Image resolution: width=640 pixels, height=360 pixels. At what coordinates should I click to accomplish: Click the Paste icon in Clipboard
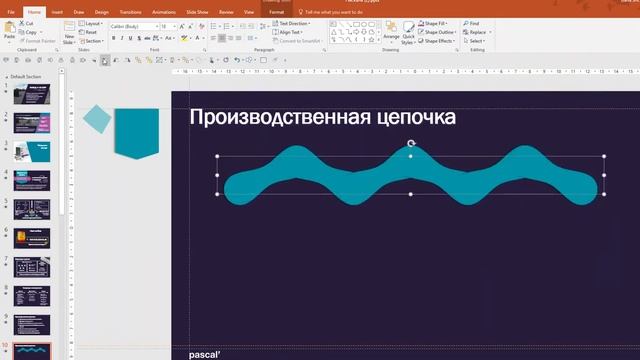[9, 28]
